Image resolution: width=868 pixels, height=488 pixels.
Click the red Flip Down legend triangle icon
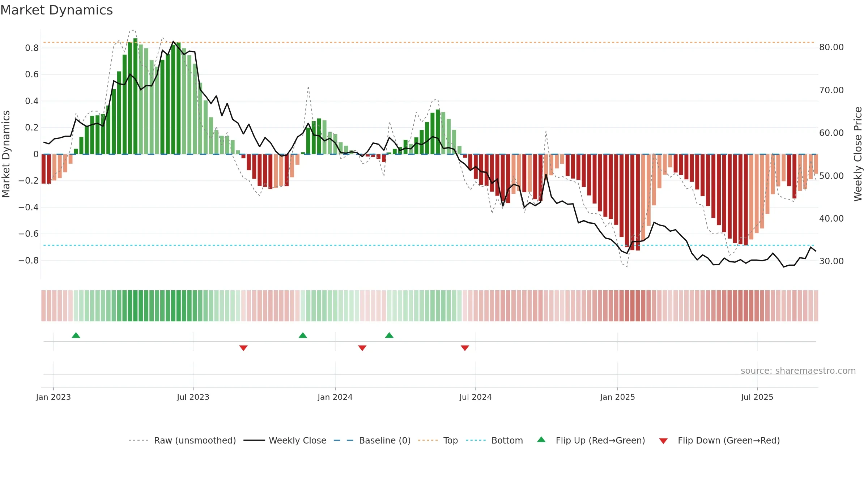pos(663,441)
